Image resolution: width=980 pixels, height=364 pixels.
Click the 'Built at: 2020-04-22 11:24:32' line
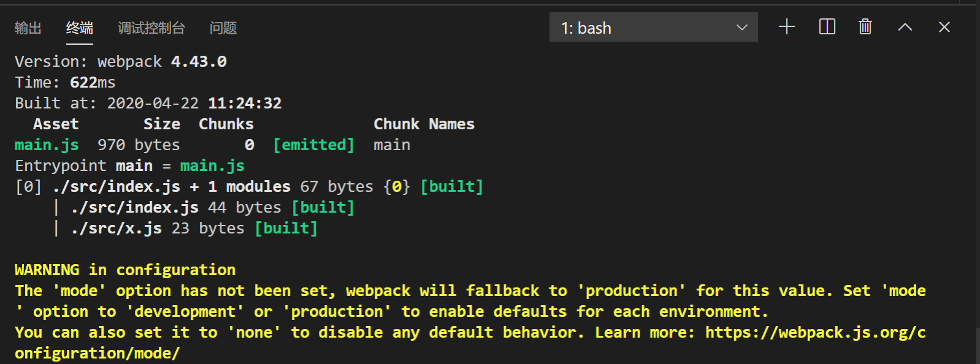tap(148, 104)
